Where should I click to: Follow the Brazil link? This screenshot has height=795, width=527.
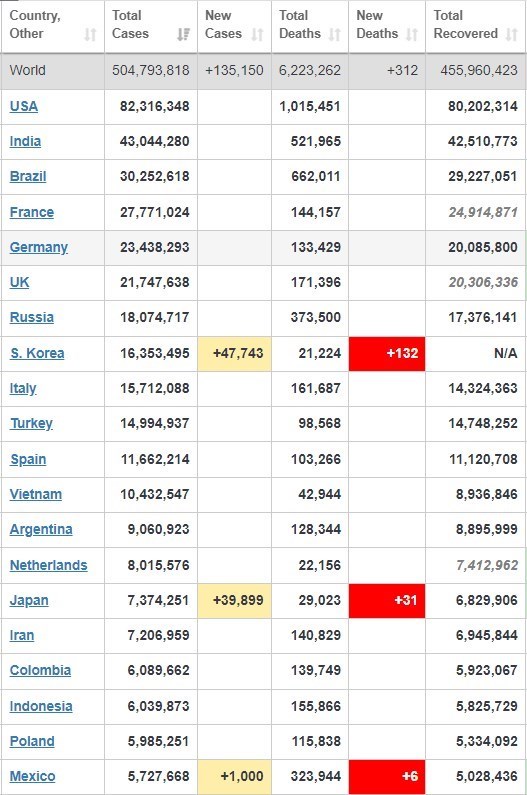(28, 176)
